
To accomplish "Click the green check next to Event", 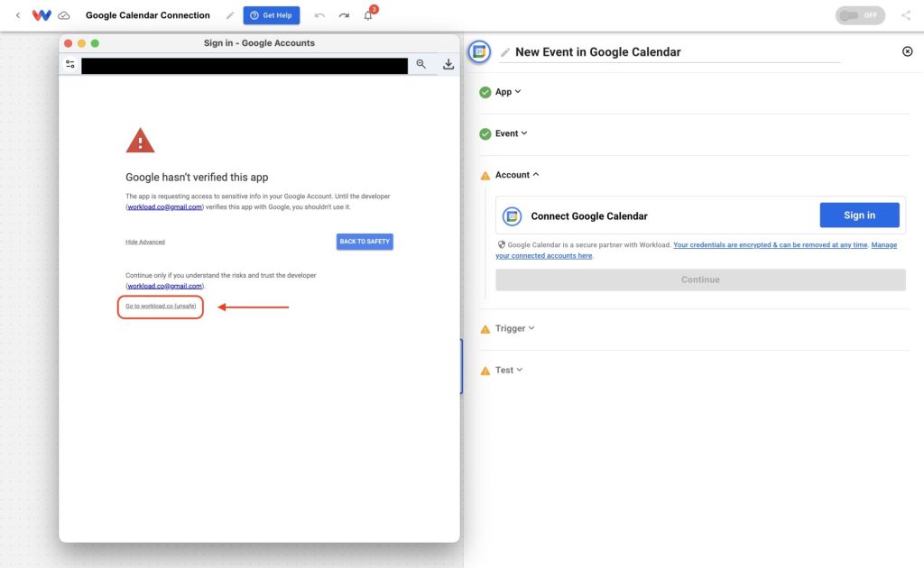I will (x=485, y=134).
